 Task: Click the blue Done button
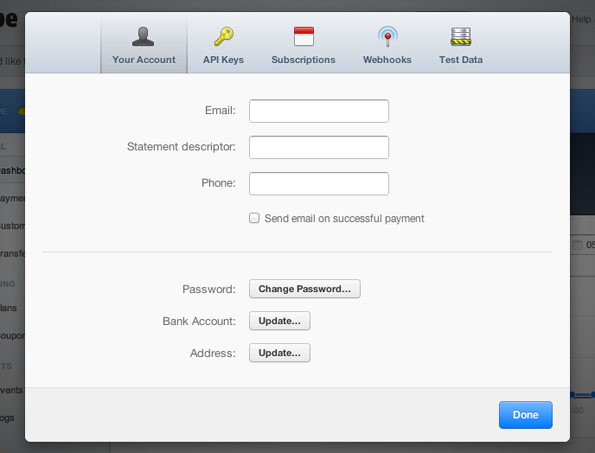pos(526,415)
